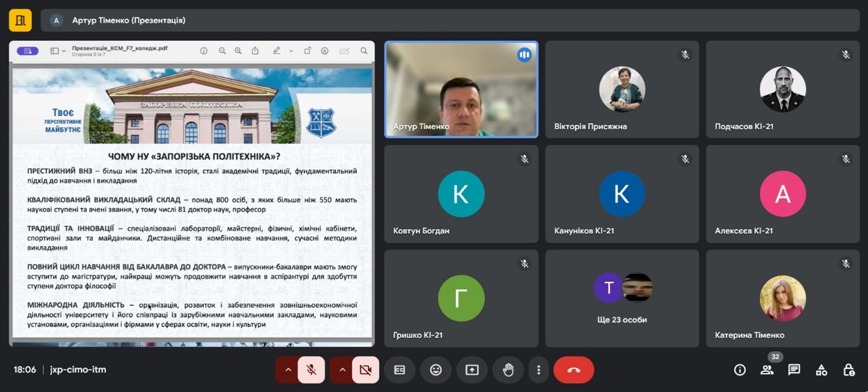Select Артур Тіменко's video tile

pyautogui.click(x=461, y=89)
